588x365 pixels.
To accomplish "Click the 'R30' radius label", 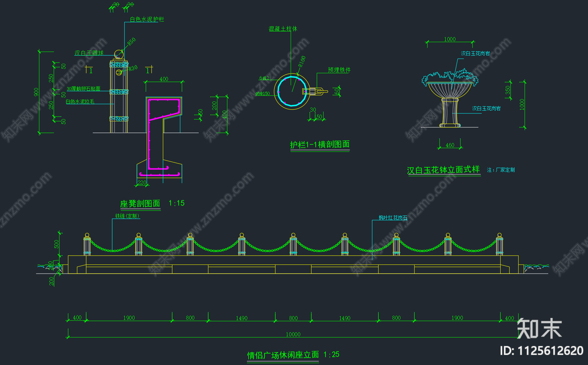I will tap(133, 68).
